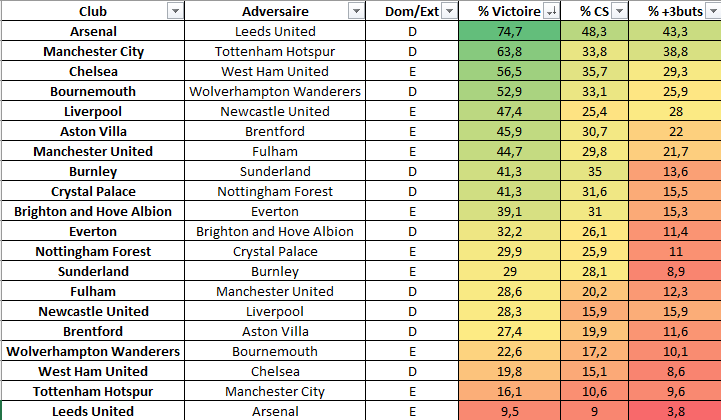This screenshot has height=420, width=721.
Task: Open the % +3buts column filter dropdown
Action: (714, 12)
